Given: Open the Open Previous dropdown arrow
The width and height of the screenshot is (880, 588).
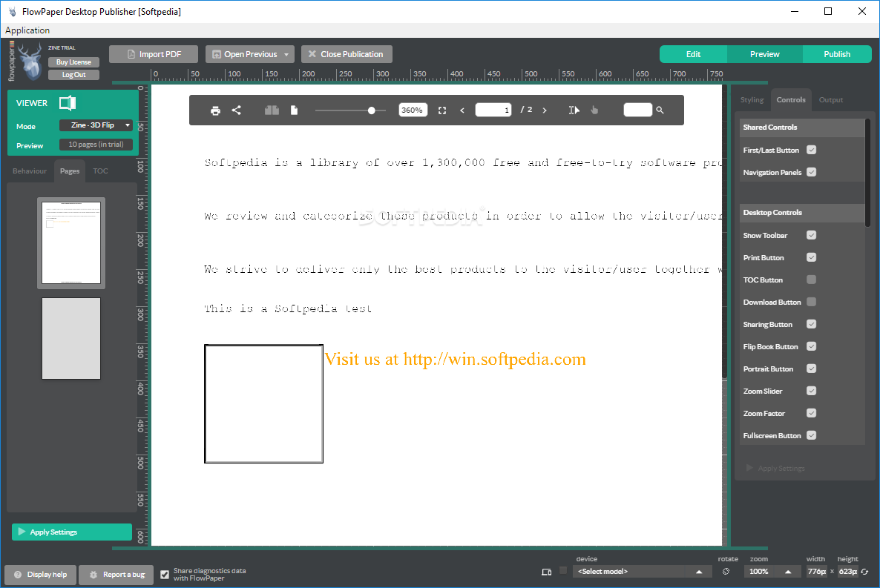Looking at the screenshot, I should pyautogui.click(x=286, y=54).
